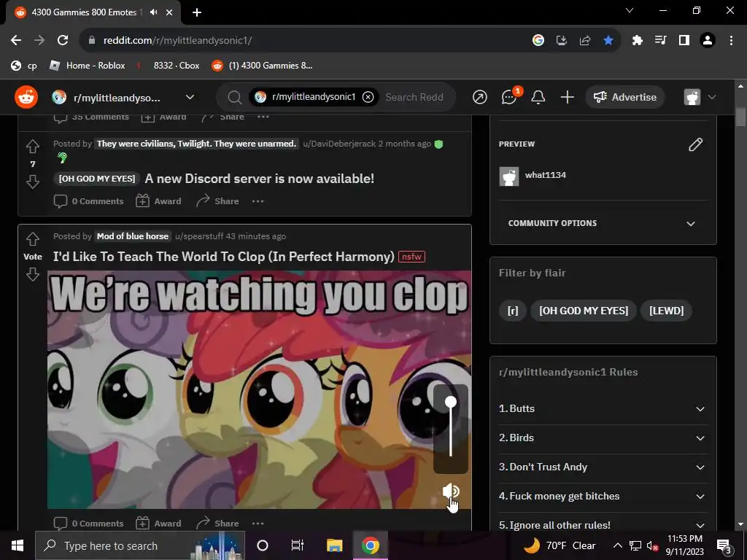Click the Advertise button
The image size is (747, 560).
[625, 97]
